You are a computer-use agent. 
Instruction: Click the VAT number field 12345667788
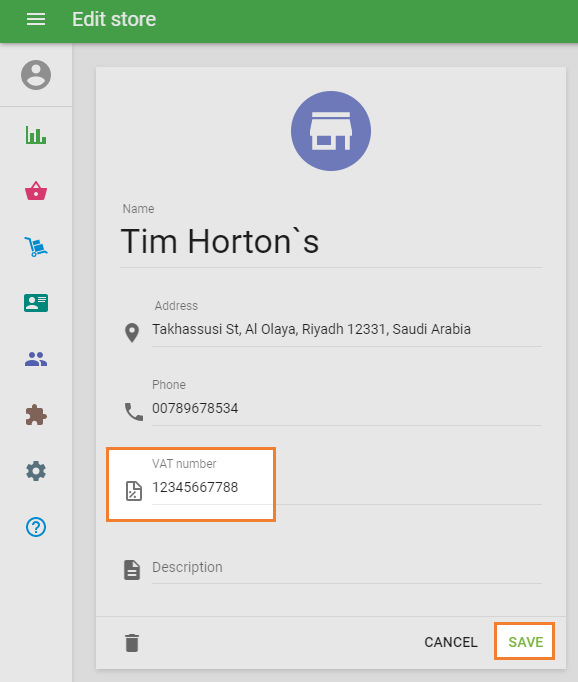347,488
